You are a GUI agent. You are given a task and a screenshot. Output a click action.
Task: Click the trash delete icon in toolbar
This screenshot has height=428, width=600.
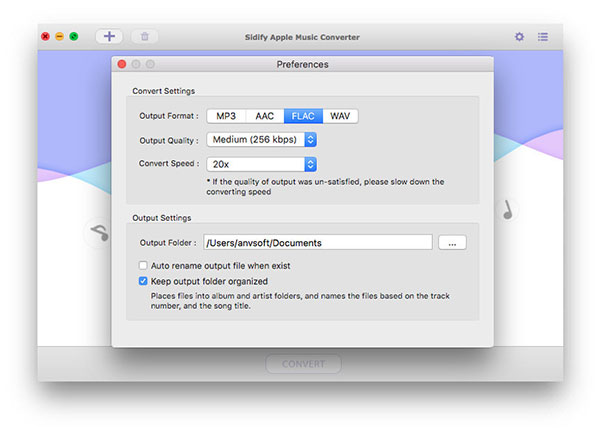(145, 37)
